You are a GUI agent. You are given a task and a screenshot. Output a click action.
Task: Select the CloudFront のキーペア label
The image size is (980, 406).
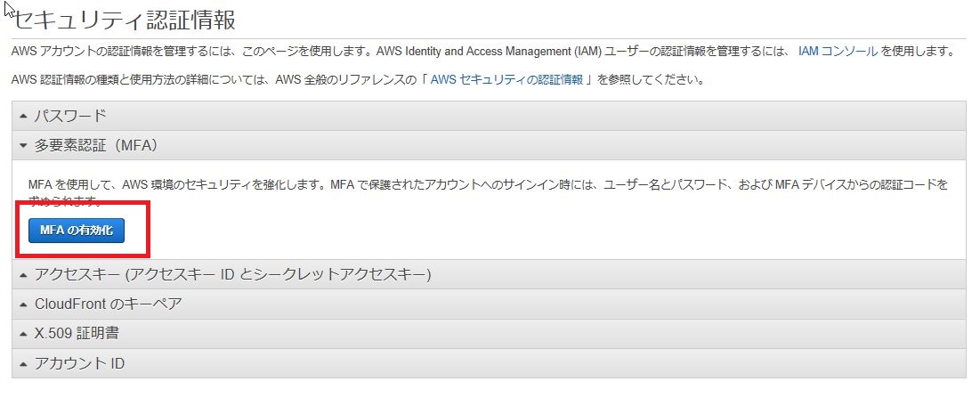pyautogui.click(x=108, y=304)
